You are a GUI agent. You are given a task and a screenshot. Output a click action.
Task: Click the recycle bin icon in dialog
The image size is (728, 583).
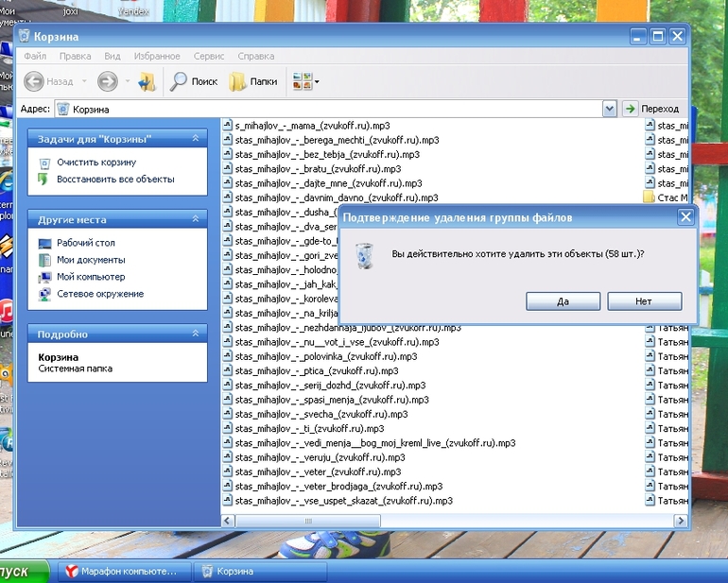(x=364, y=255)
